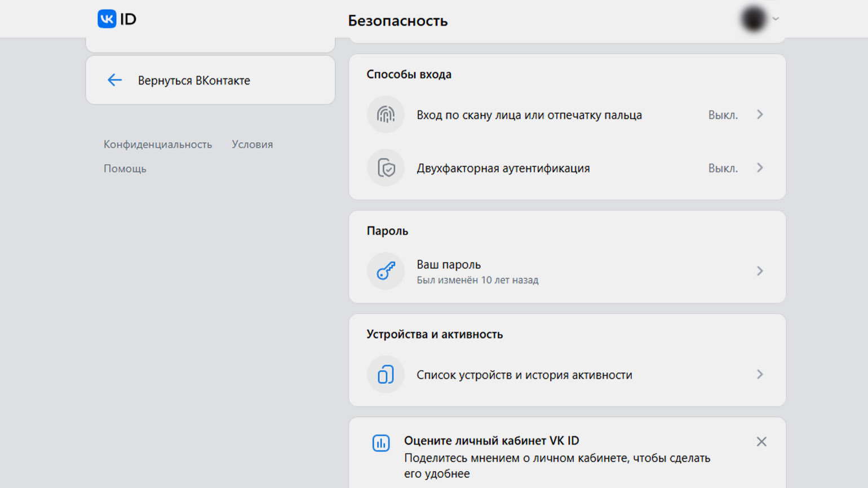The height and width of the screenshot is (488, 868).
Task: Expand the account menu arrow beside avatar
Action: 776,19
